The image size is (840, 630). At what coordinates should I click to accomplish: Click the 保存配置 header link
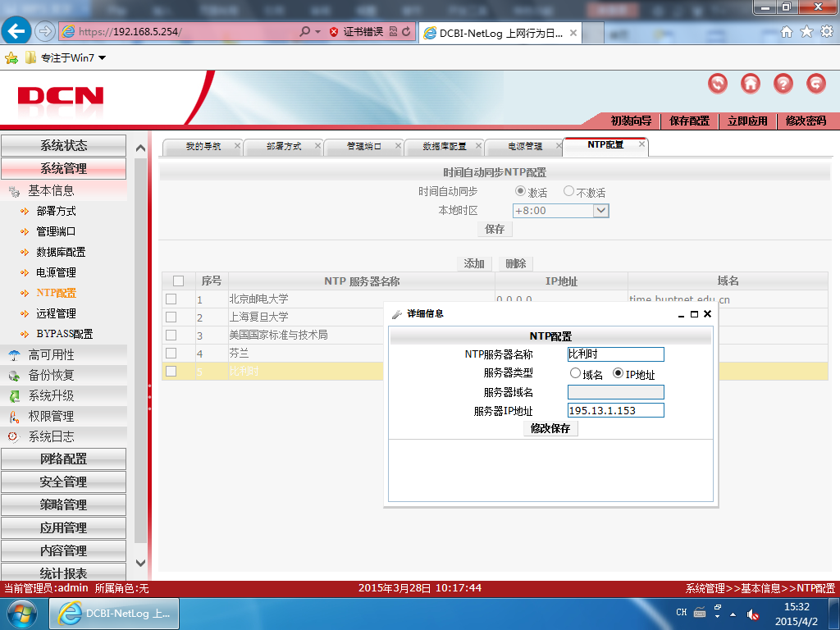689,121
